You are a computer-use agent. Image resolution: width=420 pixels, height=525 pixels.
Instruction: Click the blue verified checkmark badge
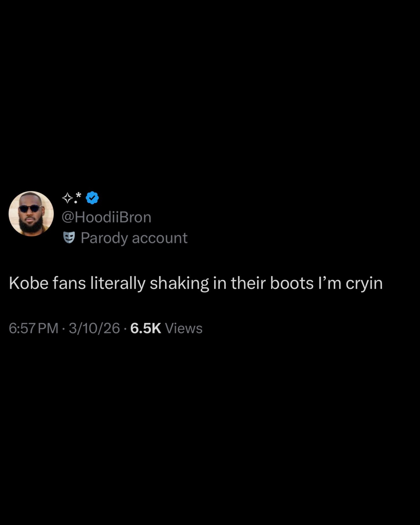tap(92, 198)
